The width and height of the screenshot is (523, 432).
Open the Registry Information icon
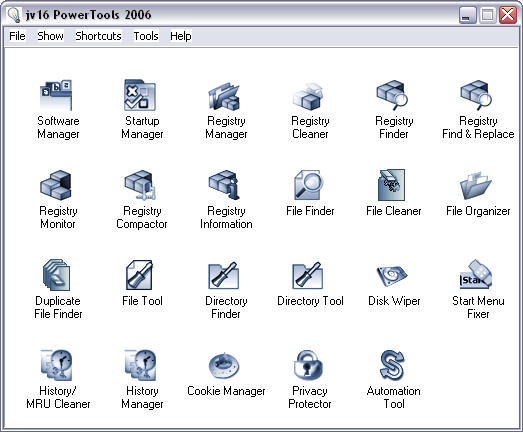(224, 185)
